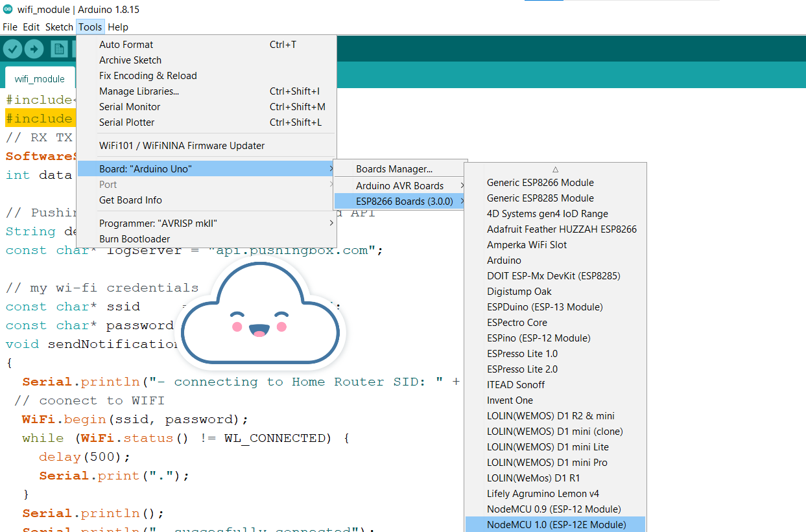806x532 pixels.
Task: Click the WiFi.begin(ssid, password); code line
Action: (x=135, y=419)
